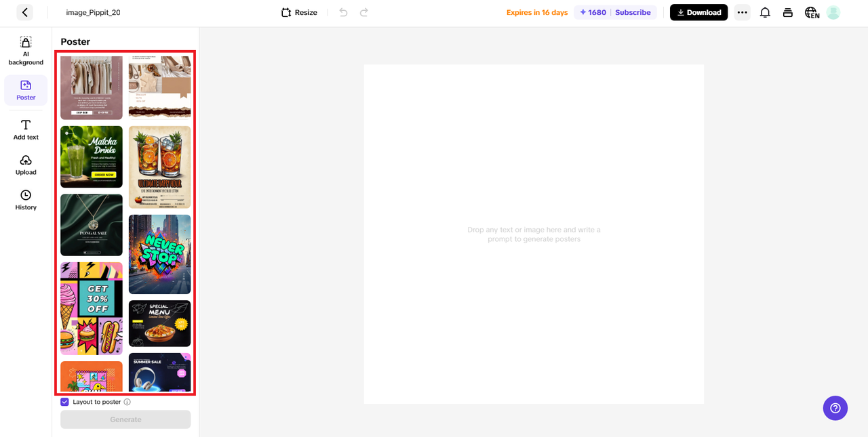Click the Download button

click(698, 12)
